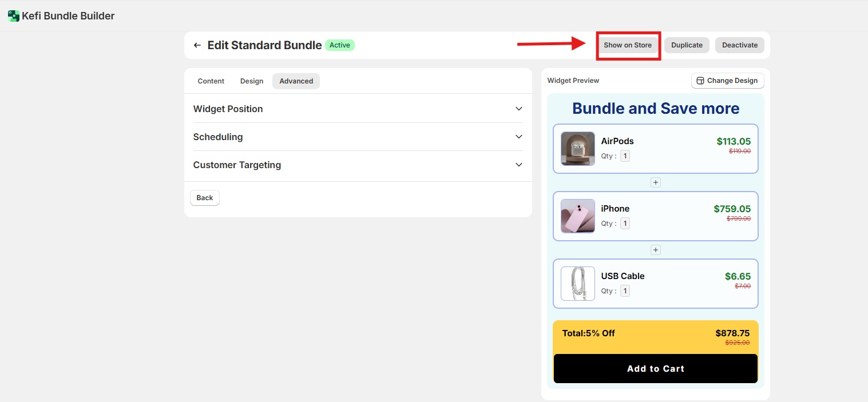868x402 pixels.
Task: Click the AirPods quantity field
Action: pos(625,156)
